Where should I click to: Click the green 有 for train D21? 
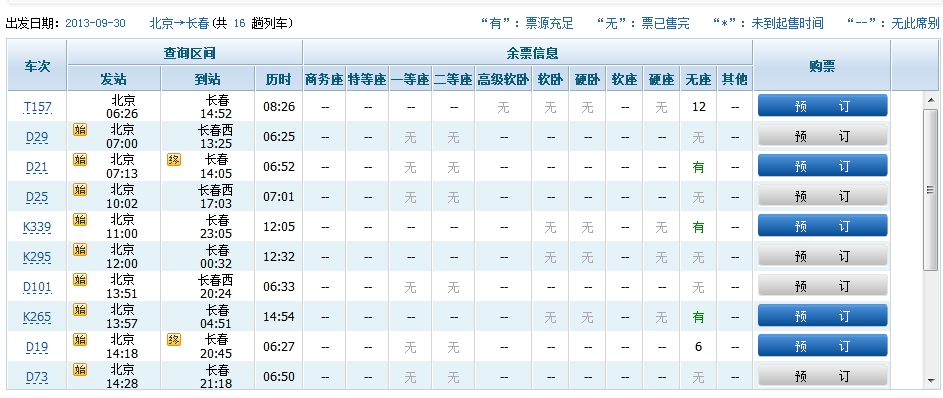point(698,167)
